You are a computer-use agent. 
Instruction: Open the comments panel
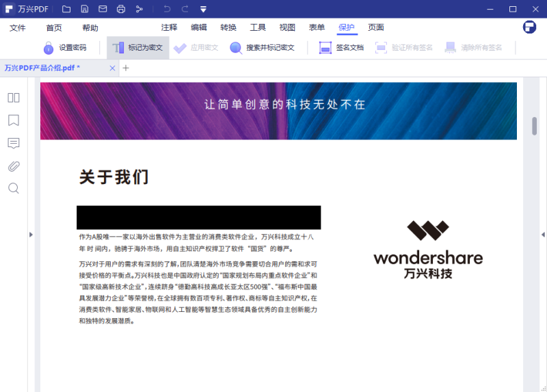click(x=14, y=143)
